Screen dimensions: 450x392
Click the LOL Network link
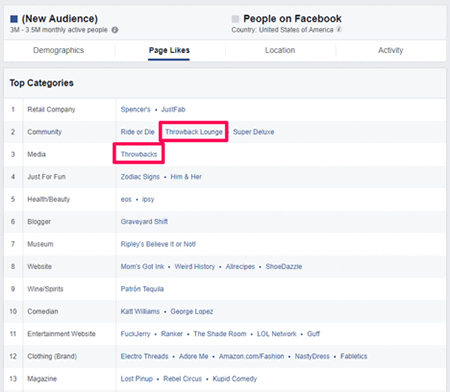point(276,334)
